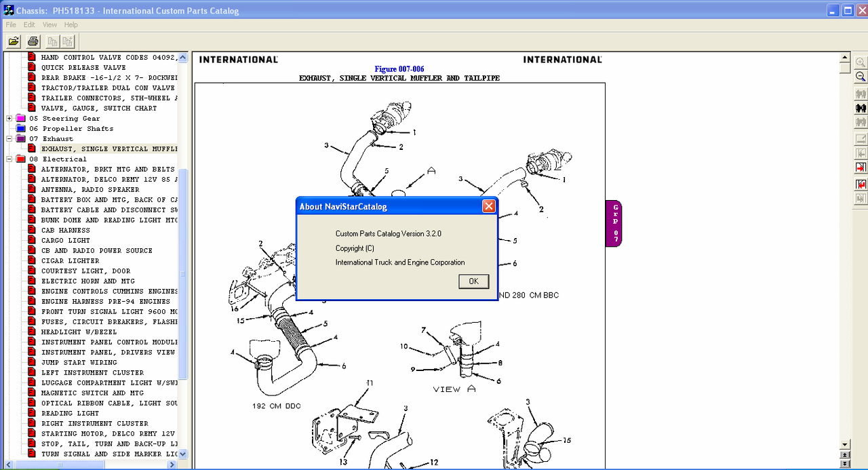Click the purple 07 Exhaust folder icon
The image size is (868, 470).
[21, 138]
